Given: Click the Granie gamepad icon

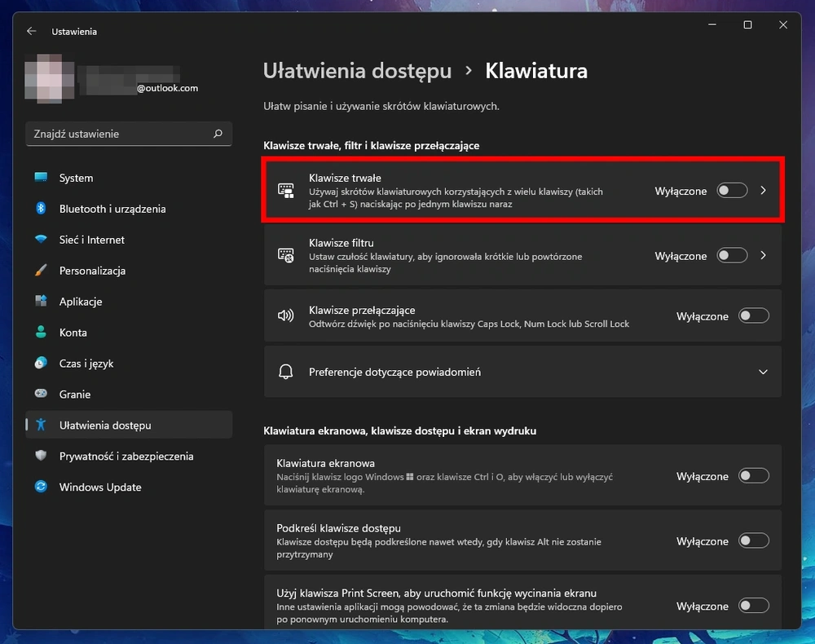Looking at the screenshot, I should 41,394.
